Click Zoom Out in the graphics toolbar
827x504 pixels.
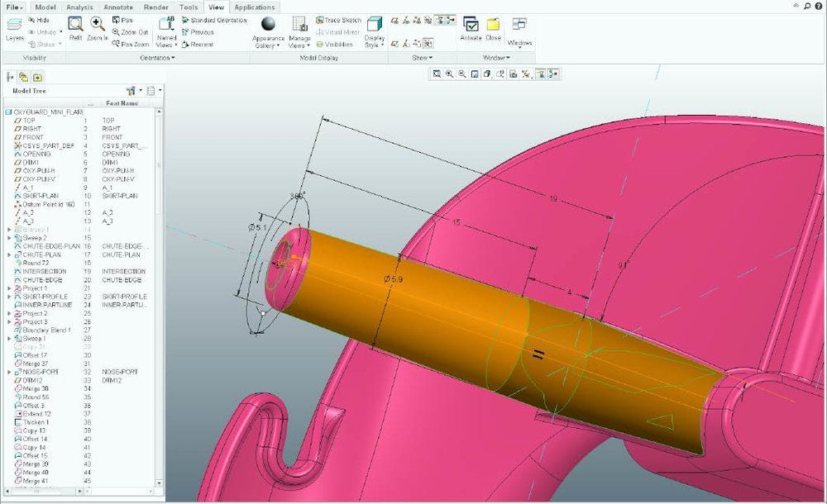point(461,74)
